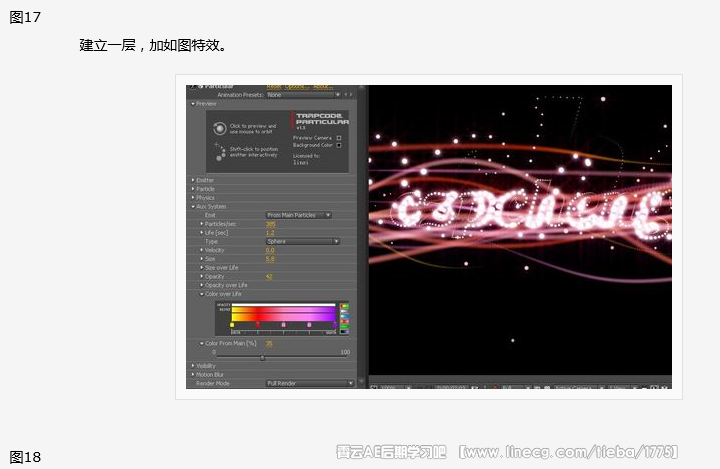Viewport: 720px width, 469px height.
Task: Expand the Physics section
Action: point(193,198)
